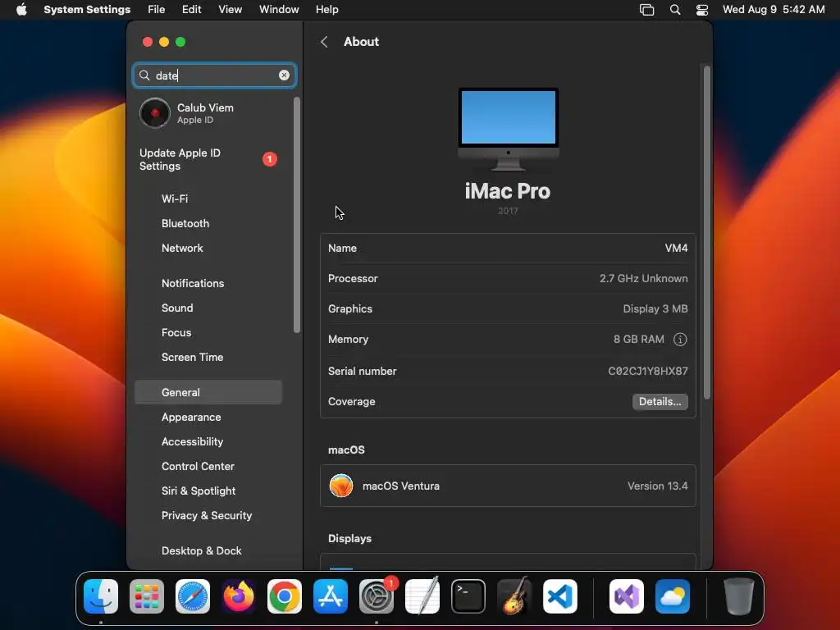This screenshot has height=630, width=840.
Task: Launch Google Chrome from the Dock
Action: point(285,596)
